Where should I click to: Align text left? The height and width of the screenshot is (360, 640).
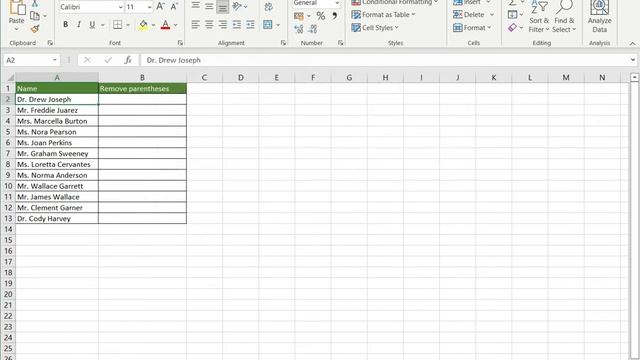[x=196, y=25]
